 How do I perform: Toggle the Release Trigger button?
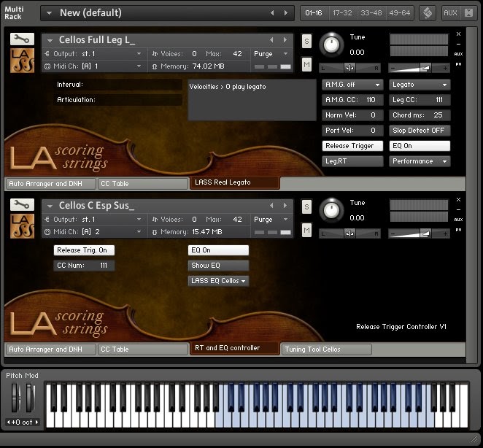(352, 146)
